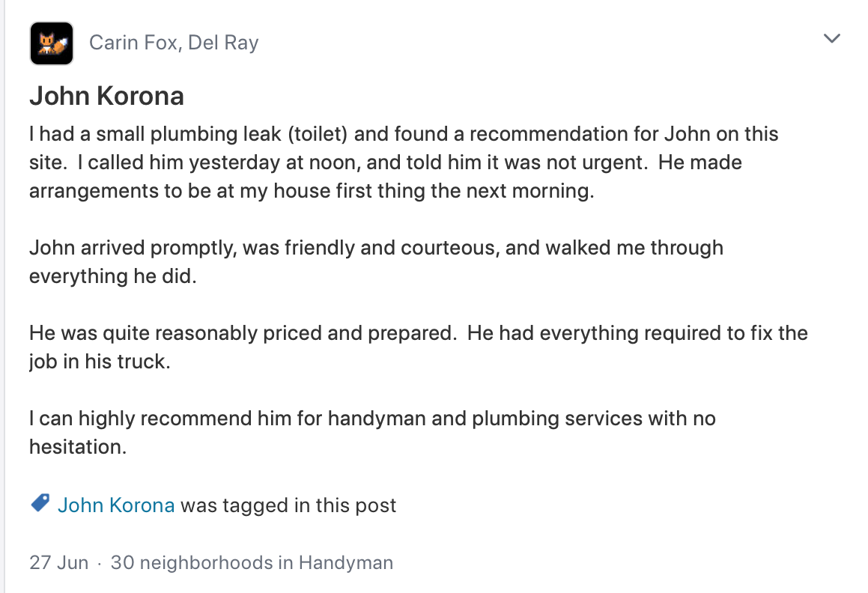Viewport: 868px width, 593px height.
Task: Select the Del Ray neighborhood label
Action: coord(223,43)
